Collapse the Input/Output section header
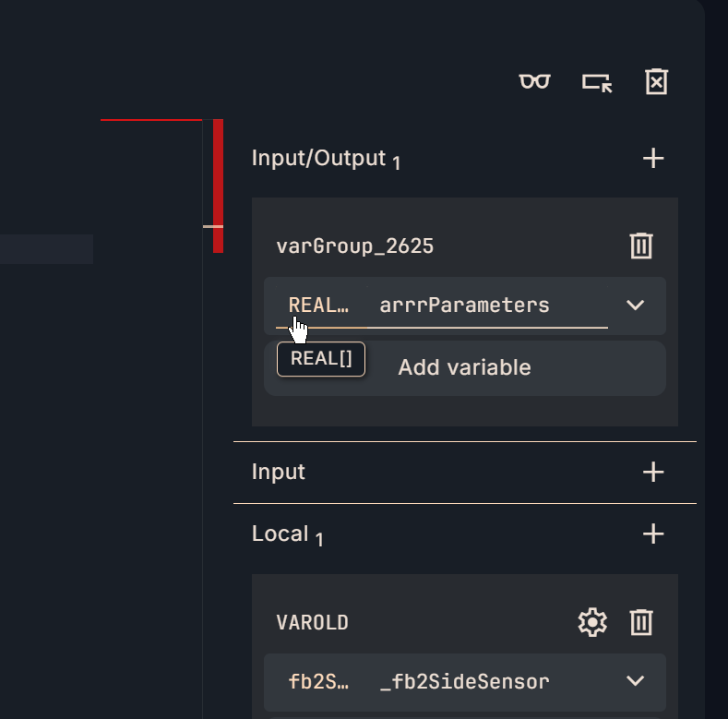The height and width of the screenshot is (719, 728). (x=318, y=158)
